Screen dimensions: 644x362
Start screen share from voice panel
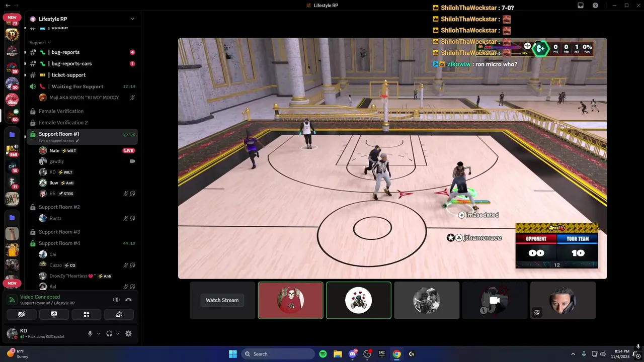54,314
